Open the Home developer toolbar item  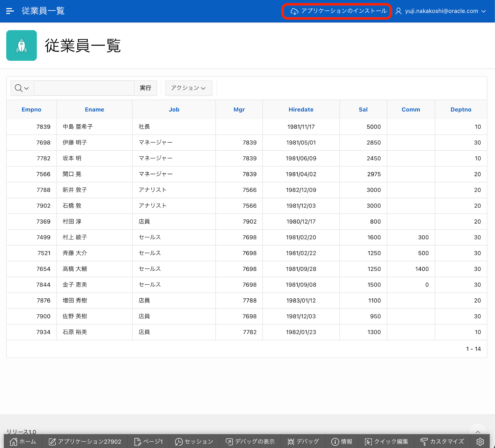(23, 442)
